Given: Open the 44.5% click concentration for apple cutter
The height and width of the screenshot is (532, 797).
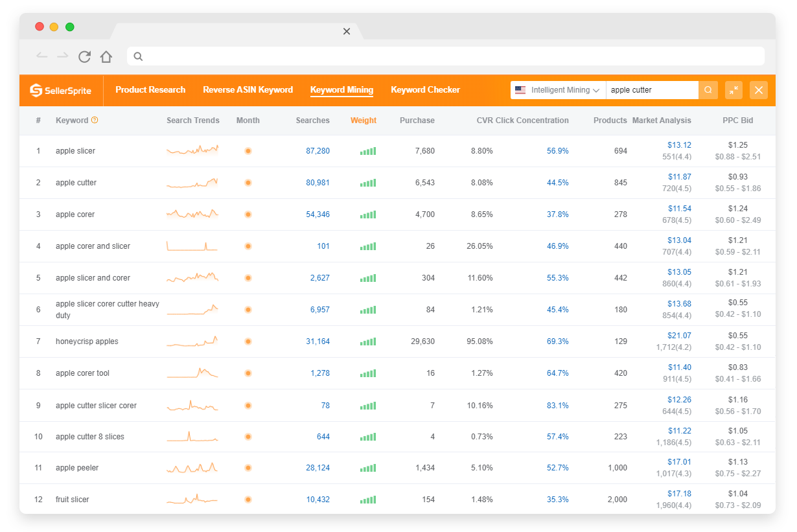Looking at the screenshot, I should 558,182.
